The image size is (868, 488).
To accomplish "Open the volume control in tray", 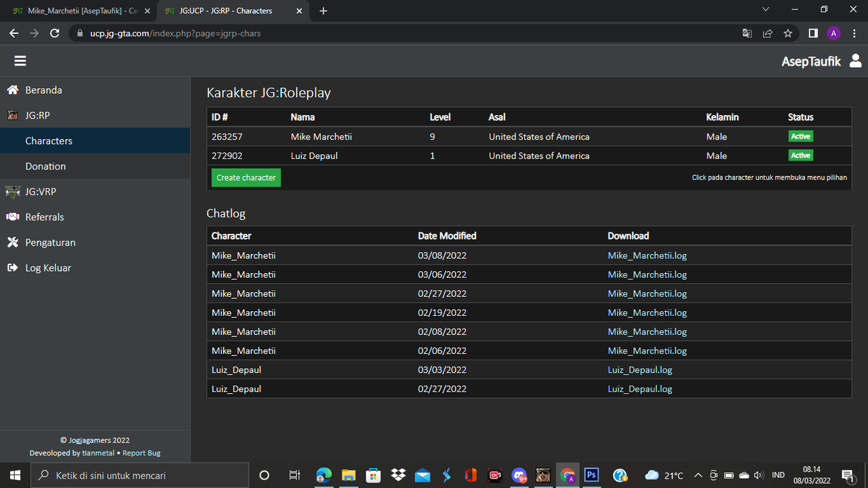I will (x=758, y=475).
